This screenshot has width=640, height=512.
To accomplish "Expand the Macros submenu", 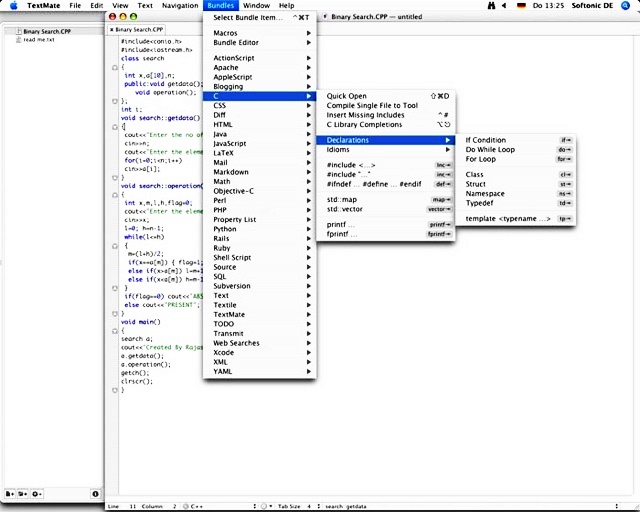I will click(260, 33).
